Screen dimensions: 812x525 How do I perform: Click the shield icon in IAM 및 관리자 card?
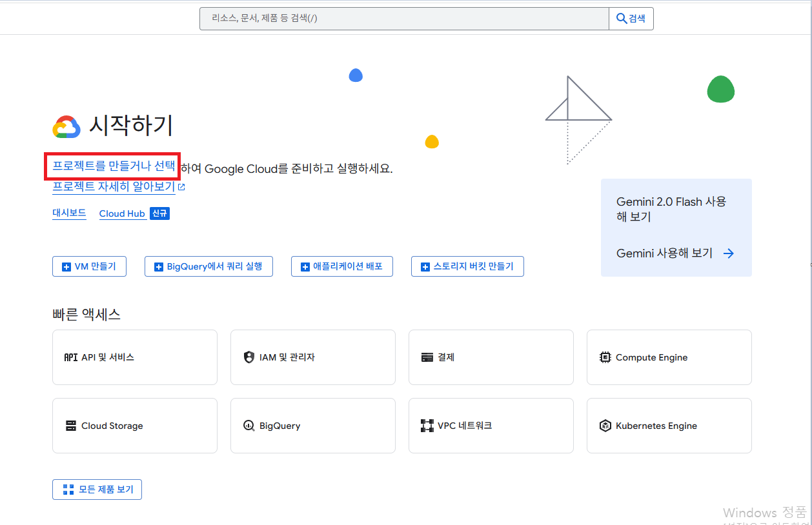pos(249,357)
